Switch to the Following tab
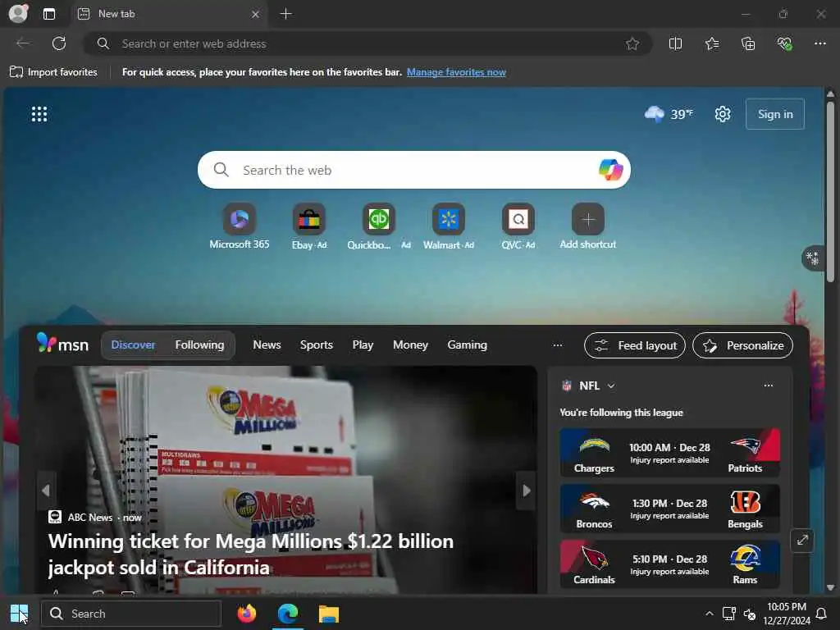Viewport: 840px width, 630px height. coord(199,345)
